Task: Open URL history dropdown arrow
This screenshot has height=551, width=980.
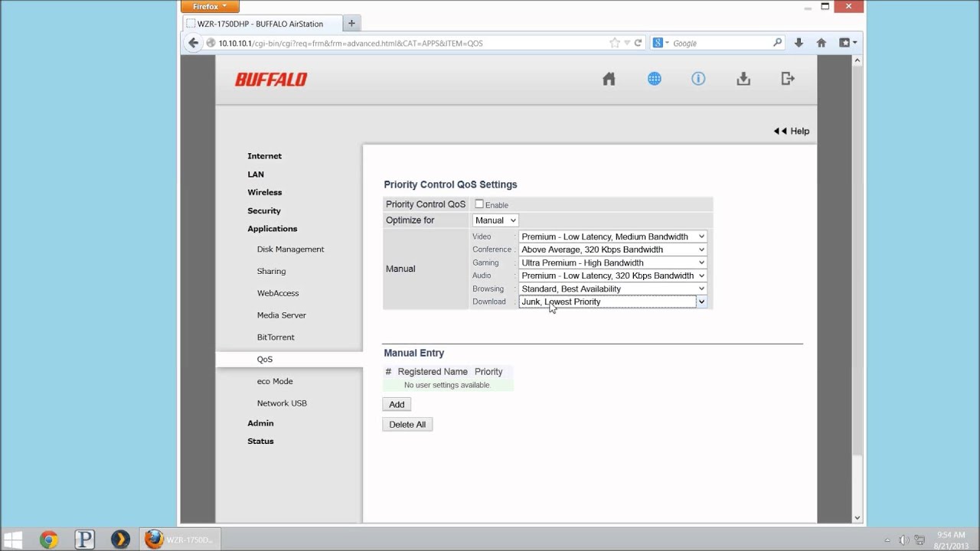Action: click(627, 43)
